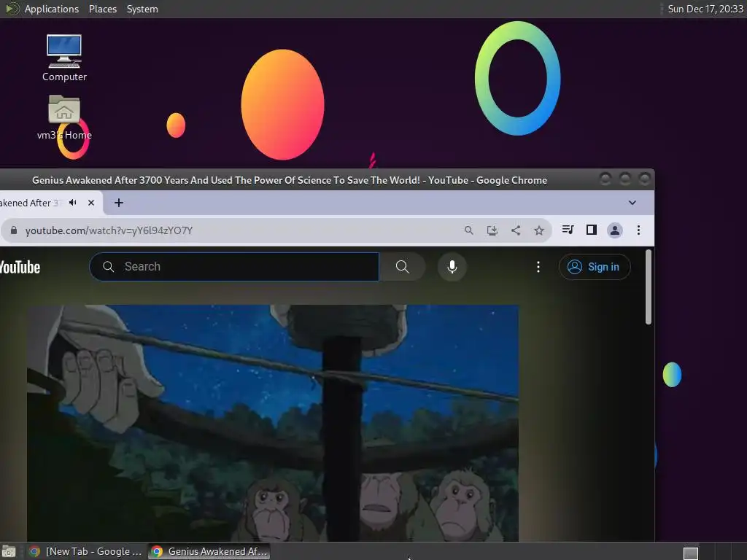This screenshot has width=747, height=560.
Task: Open the Applications menu
Action: click(52, 9)
